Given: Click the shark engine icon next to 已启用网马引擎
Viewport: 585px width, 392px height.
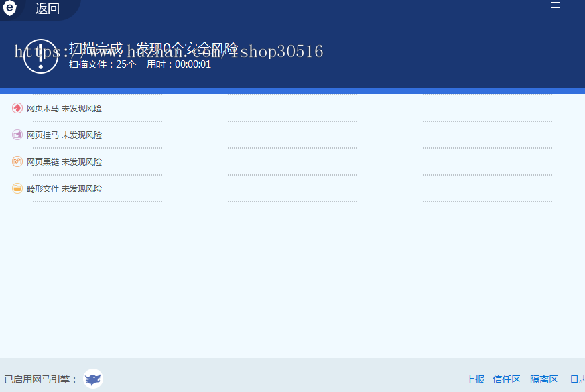Looking at the screenshot, I should tap(92, 378).
